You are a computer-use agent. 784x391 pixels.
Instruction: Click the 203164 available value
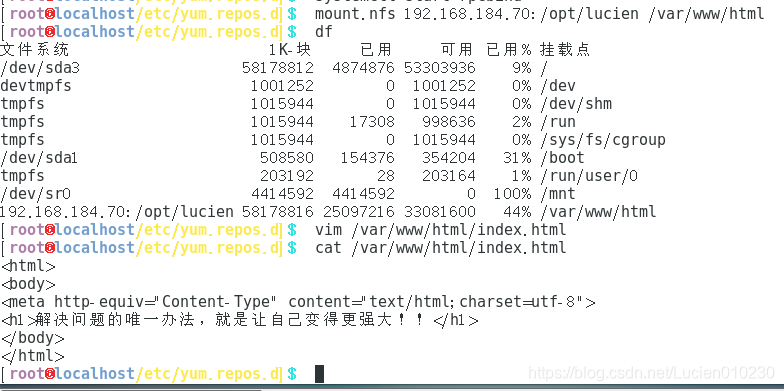tap(449, 176)
